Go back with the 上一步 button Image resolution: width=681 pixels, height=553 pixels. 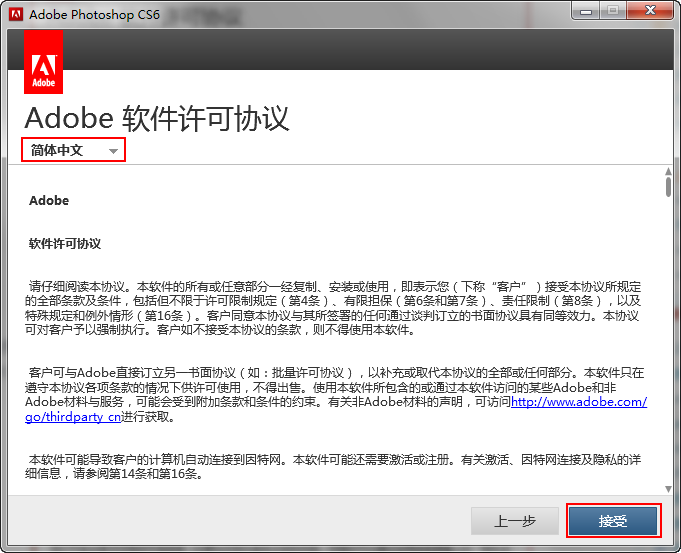coord(516,521)
